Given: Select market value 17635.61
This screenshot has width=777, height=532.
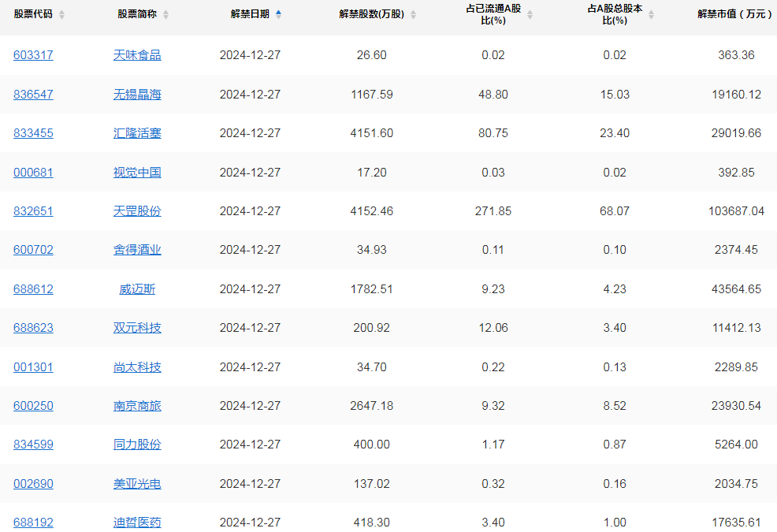Looking at the screenshot, I should click(736, 522).
